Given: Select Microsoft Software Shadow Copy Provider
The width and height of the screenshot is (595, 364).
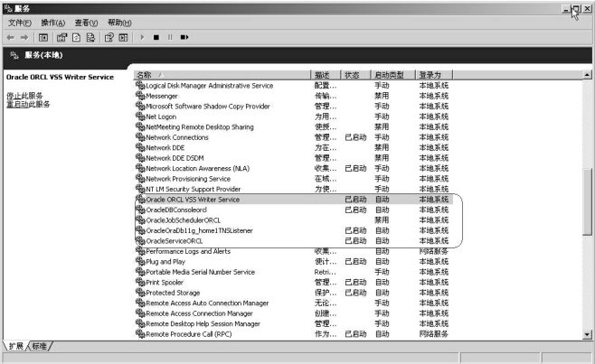Looking at the screenshot, I should point(208,107).
